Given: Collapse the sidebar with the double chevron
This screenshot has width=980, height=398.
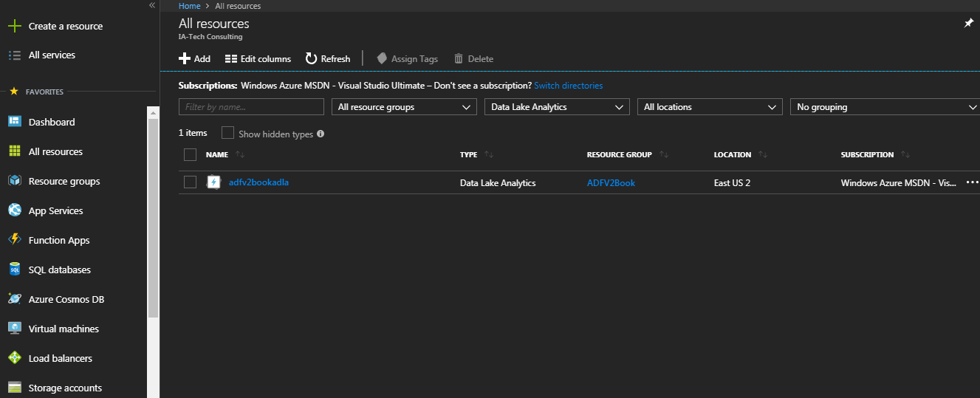Looking at the screenshot, I should 152,5.
